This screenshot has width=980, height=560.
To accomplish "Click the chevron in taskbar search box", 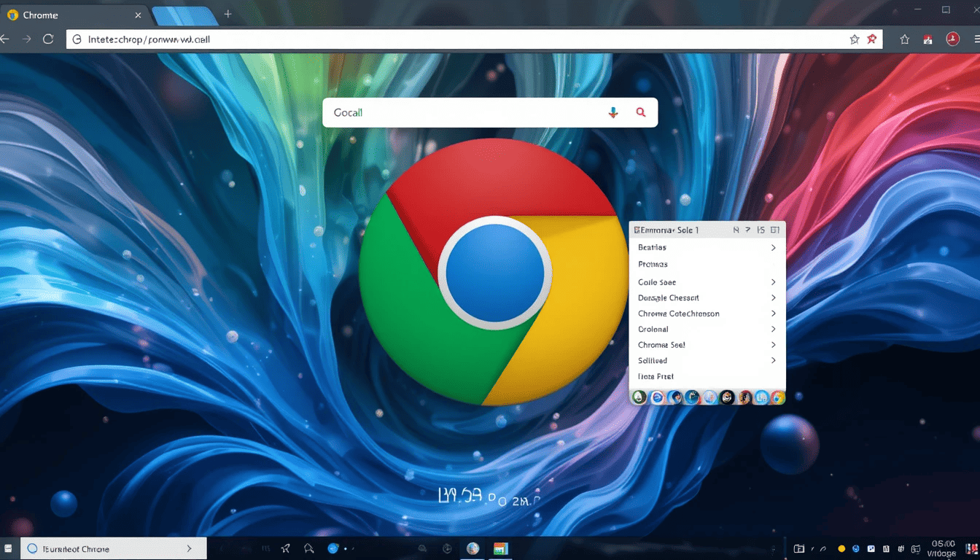I will click(190, 548).
